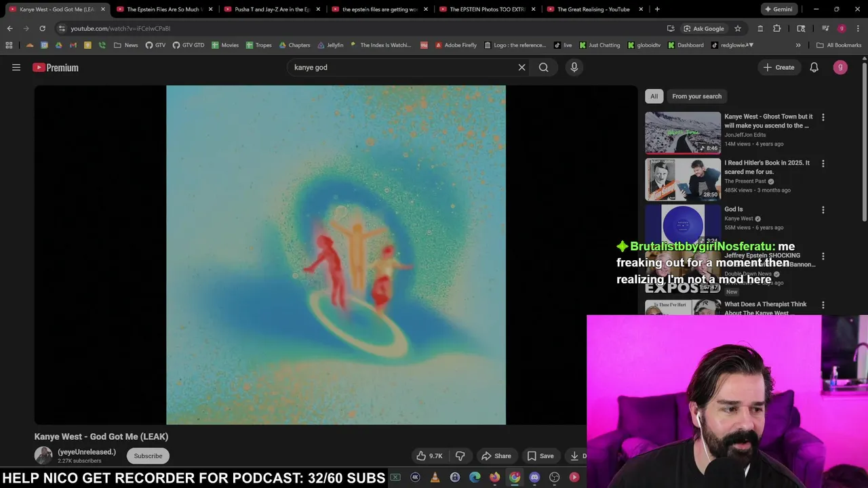Open the YouTube account avatar menu
868x488 pixels.
click(x=840, y=67)
